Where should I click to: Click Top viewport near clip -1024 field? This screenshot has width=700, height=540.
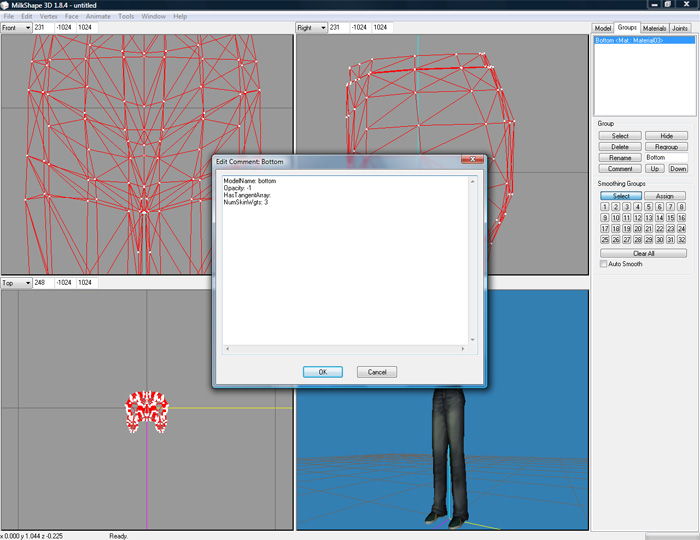click(x=65, y=283)
